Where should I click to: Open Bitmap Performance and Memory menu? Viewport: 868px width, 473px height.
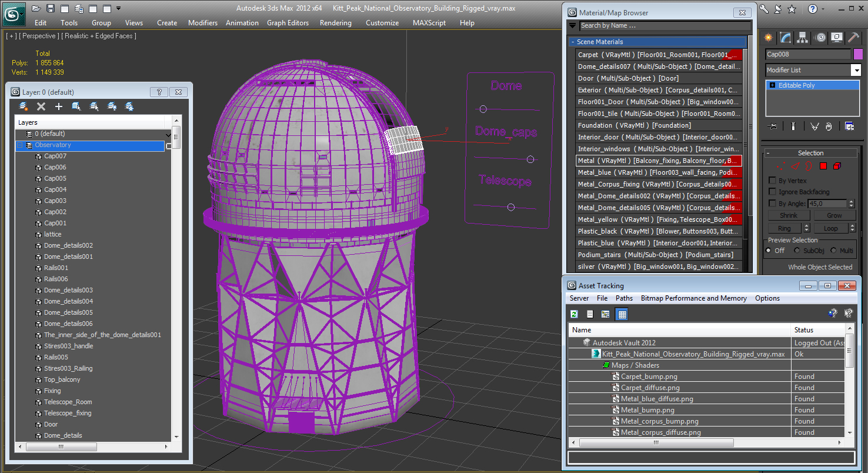click(x=694, y=298)
